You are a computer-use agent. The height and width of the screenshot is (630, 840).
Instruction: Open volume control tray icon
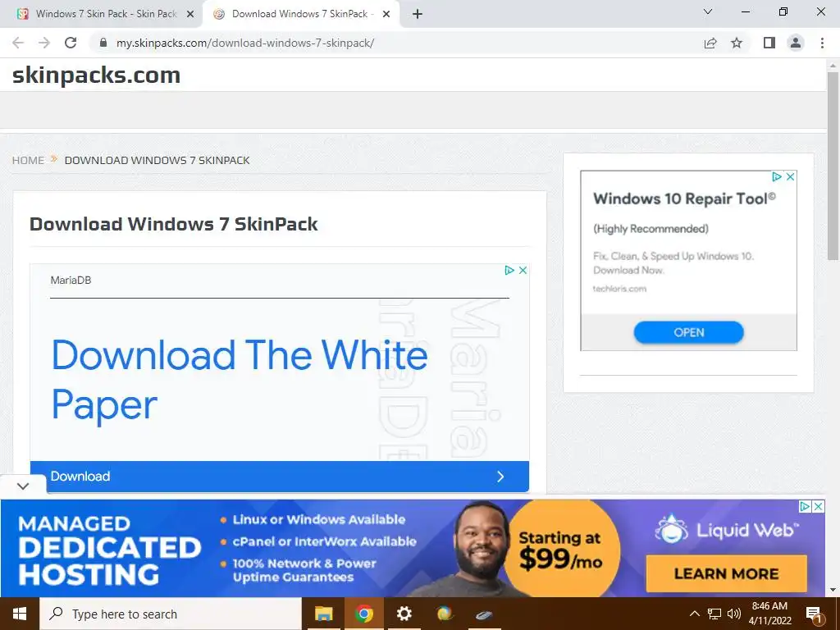tap(734, 614)
